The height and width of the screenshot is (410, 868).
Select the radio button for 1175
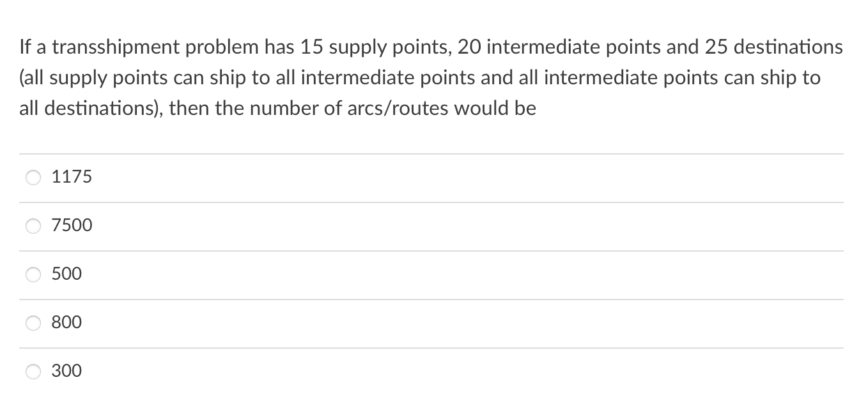tap(33, 178)
